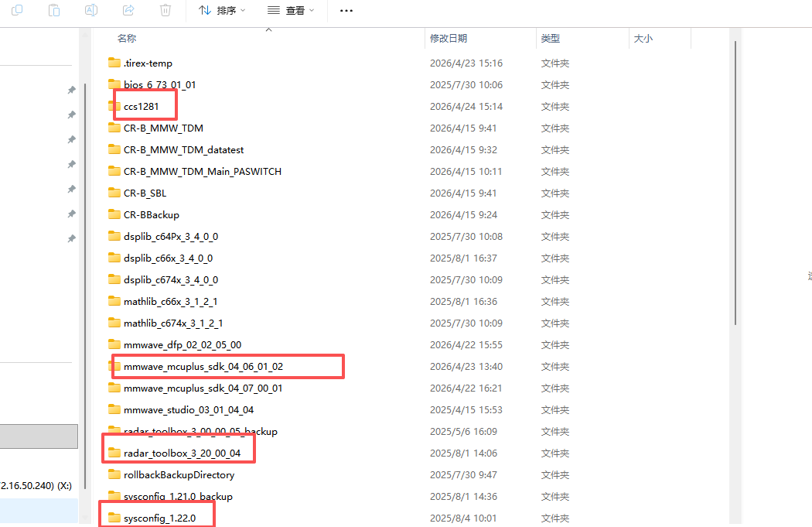The width and height of the screenshot is (812, 527).
Task: Click the Share icon in toolbar
Action: [x=128, y=10]
